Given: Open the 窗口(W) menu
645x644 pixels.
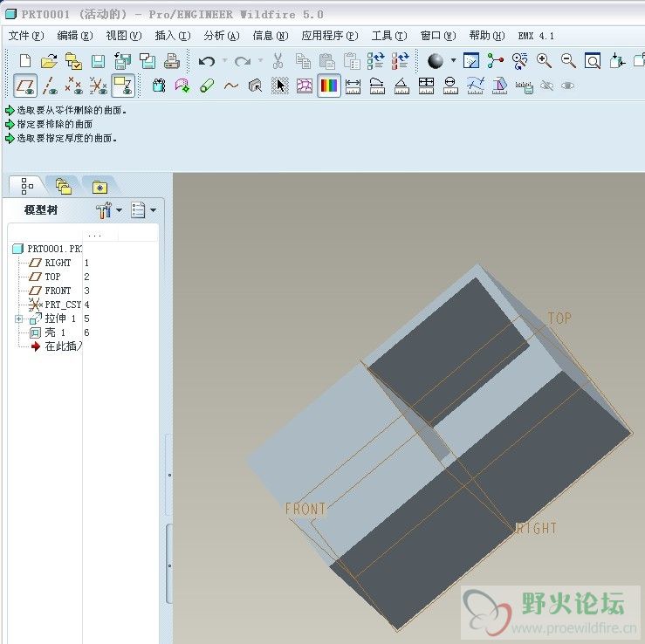Looking at the screenshot, I should coord(437,36).
